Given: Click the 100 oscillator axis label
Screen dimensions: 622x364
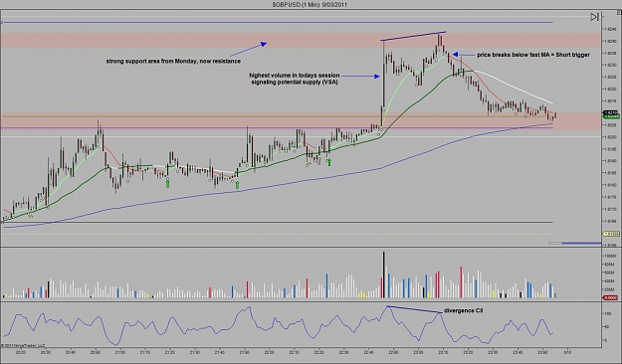Looking at the screenshot, I should click(x=607, y=313).
